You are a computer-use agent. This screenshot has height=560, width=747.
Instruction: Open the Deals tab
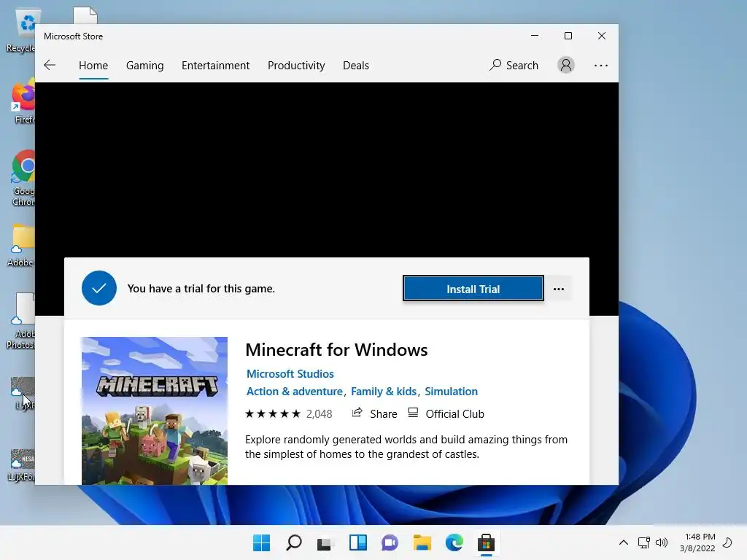(x=356, y=65)
